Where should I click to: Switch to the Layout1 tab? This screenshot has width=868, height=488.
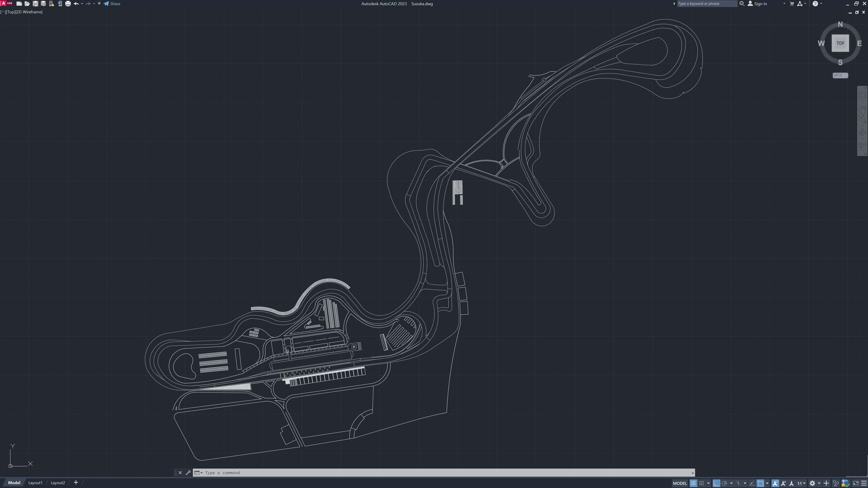point(35,483)
